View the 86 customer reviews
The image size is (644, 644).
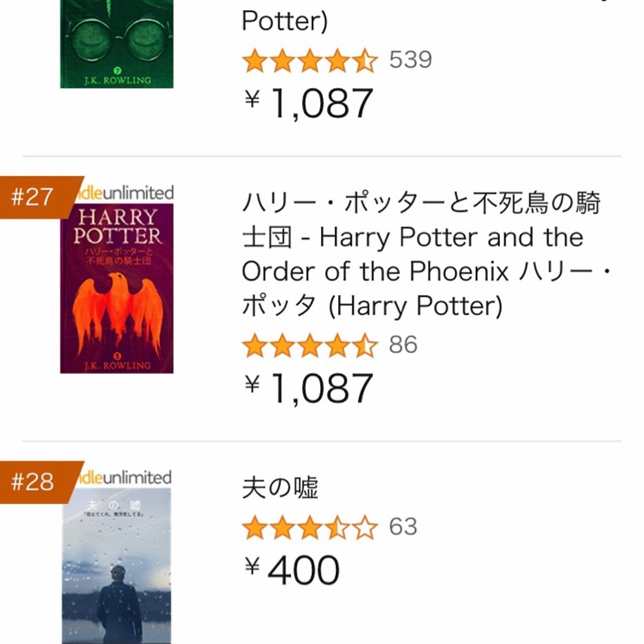pyautogui.click(x=403, y=345)
